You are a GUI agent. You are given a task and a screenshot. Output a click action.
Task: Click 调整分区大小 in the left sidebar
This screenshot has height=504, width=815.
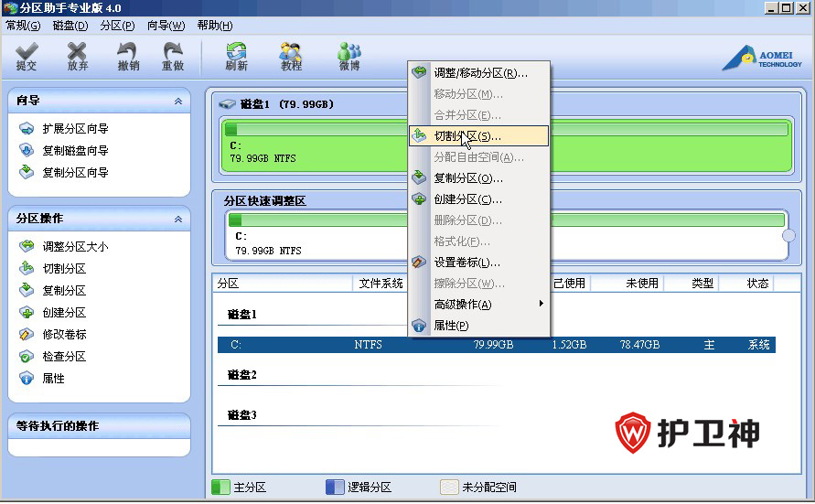click(x=75, y=247)
